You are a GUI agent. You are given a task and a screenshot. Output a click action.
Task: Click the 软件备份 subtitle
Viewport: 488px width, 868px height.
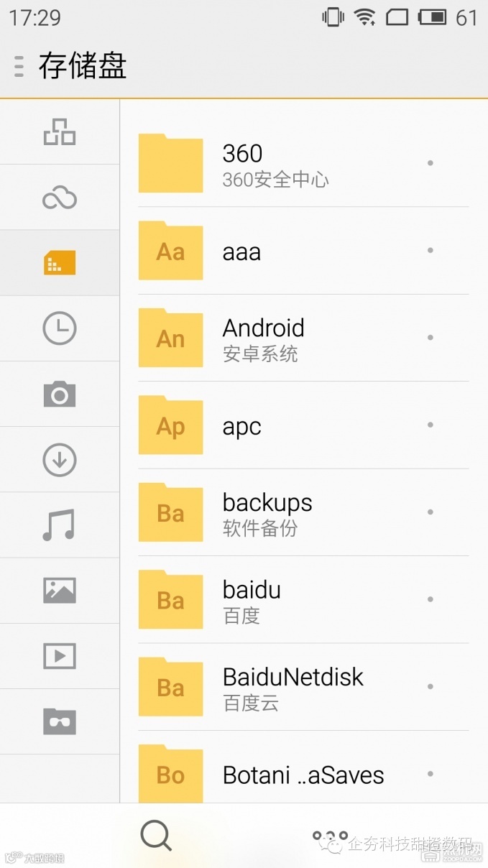pos(260,529)
